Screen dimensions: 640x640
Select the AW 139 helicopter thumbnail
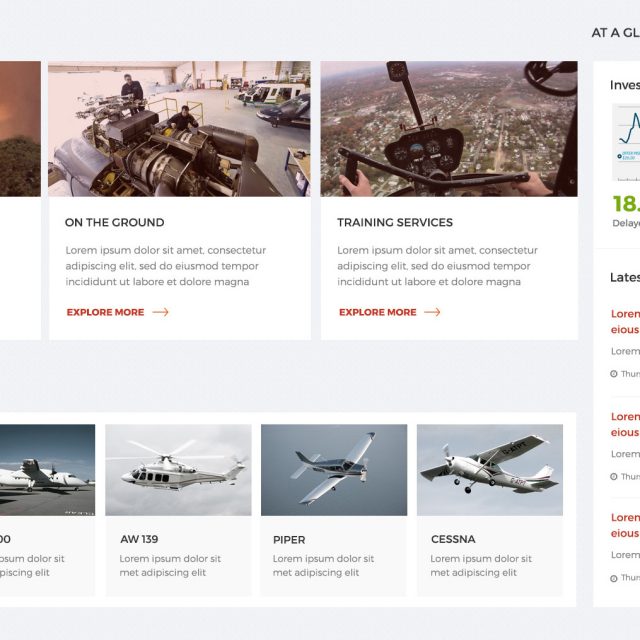(178, 470)
